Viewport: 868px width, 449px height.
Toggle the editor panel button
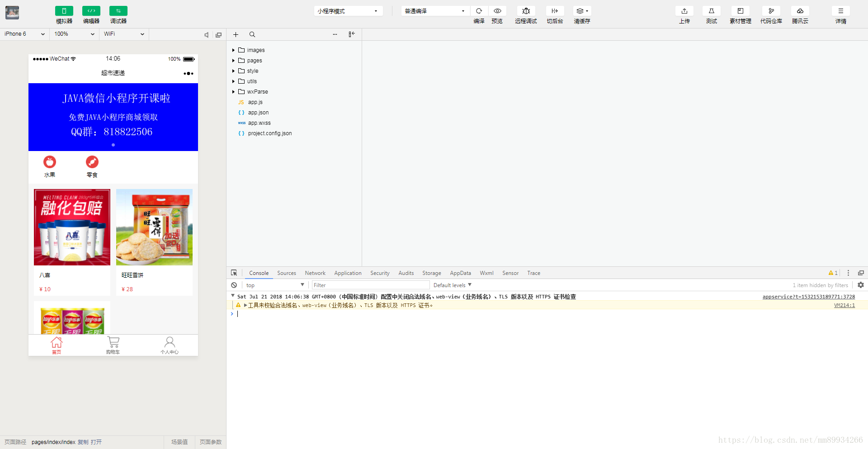(x=91, y=11)
